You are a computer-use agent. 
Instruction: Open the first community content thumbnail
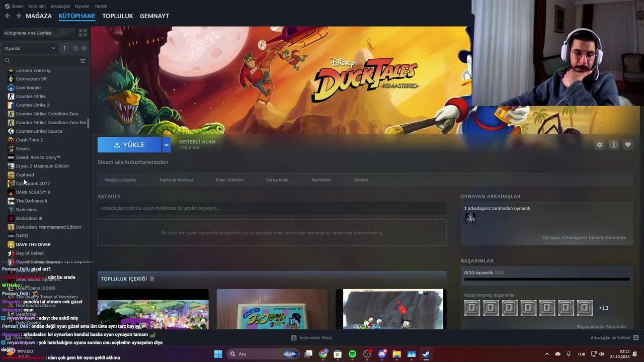tap(153, 309)
